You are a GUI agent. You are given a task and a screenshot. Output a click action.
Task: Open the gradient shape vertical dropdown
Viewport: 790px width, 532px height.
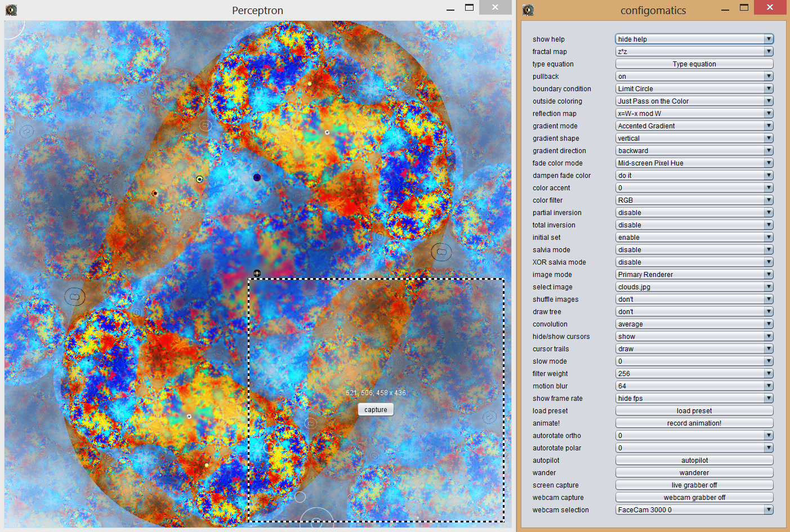tap(694, 138)
